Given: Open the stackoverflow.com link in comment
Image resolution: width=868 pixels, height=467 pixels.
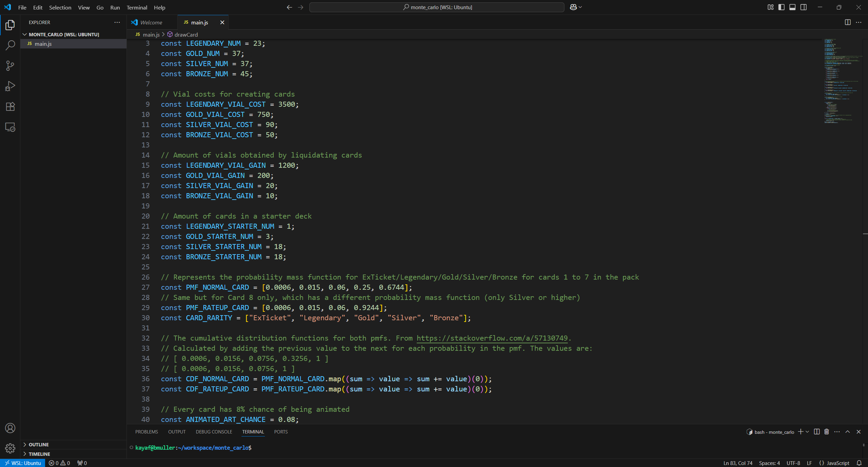Looking at the screenshot, I should pos(492,338).
